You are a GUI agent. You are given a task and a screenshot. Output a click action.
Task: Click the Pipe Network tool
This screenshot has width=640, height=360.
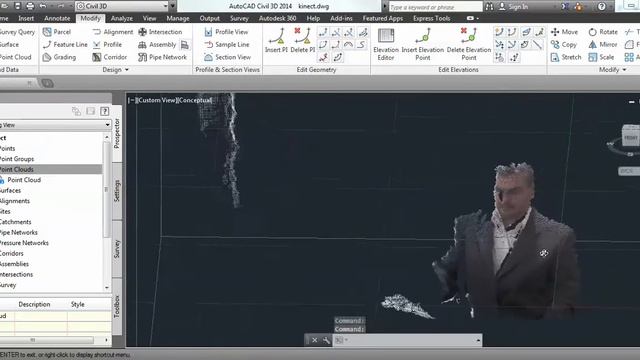[162, 57]
